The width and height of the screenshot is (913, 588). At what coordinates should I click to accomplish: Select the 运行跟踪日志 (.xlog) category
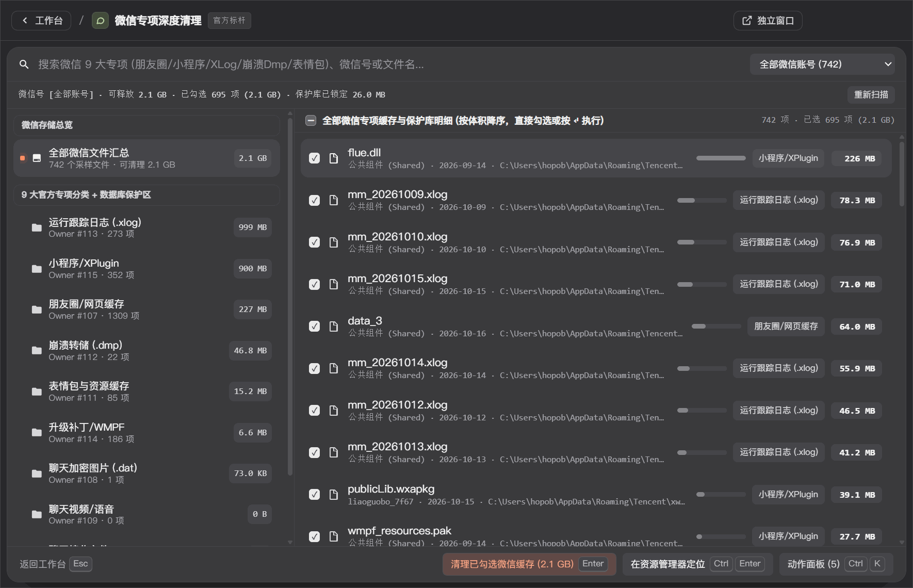coord(146,227)
